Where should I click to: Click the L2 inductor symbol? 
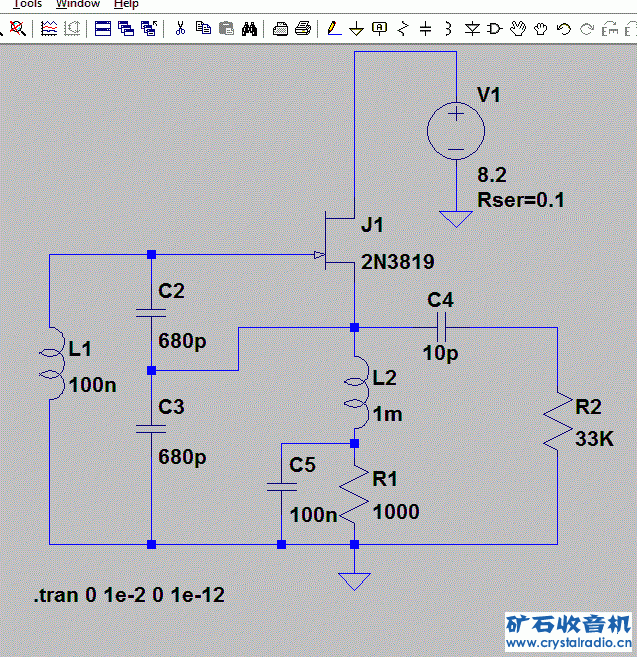tap(356, 392)
